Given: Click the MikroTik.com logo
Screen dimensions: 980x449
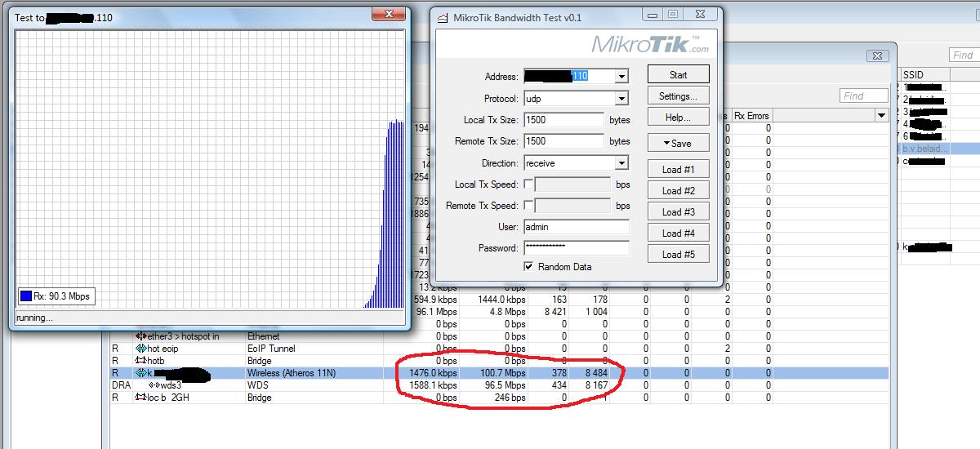Looking at the screenshot, I should 651,44.
